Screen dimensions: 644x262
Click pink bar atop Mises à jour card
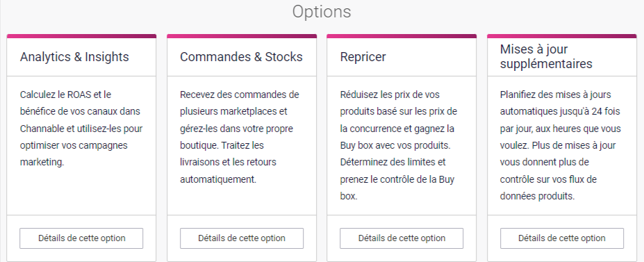coord(562,36)
